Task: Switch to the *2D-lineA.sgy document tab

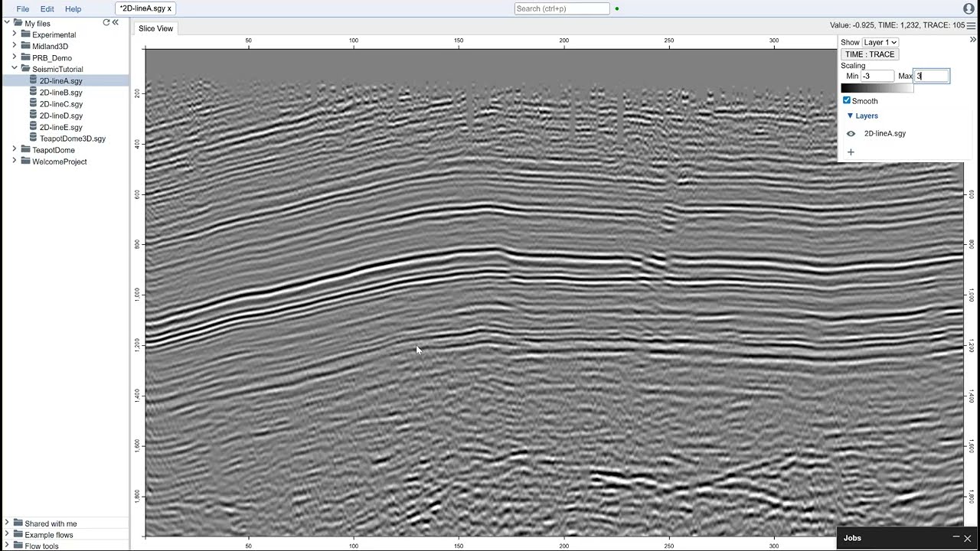Action: click(145, 8)
